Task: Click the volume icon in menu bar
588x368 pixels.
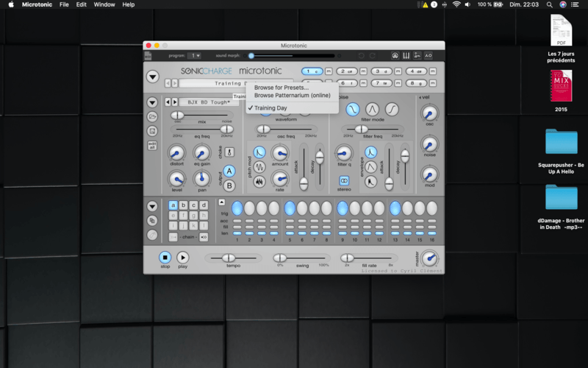Action: 467,4
